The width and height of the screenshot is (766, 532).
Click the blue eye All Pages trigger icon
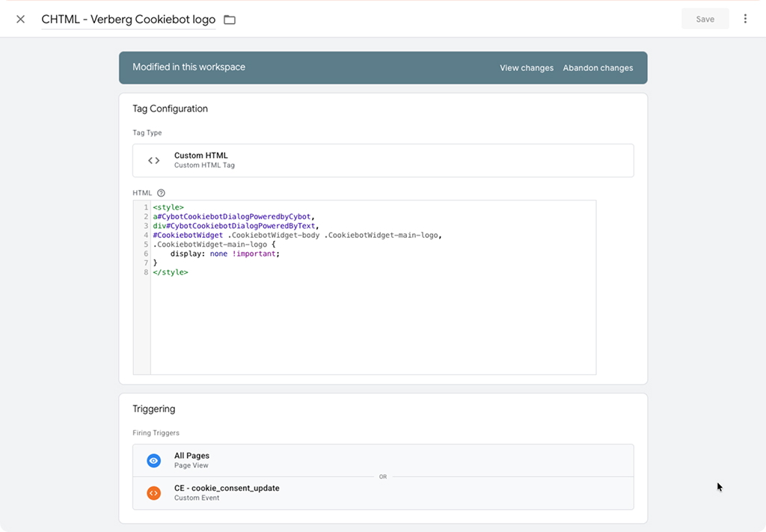(x=154, y=460)
